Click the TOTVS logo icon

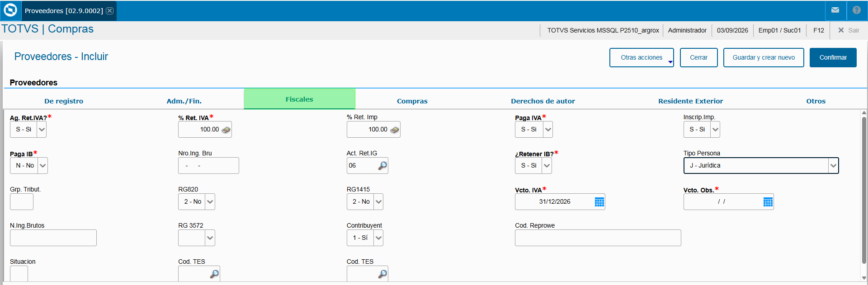click(10, 10)
